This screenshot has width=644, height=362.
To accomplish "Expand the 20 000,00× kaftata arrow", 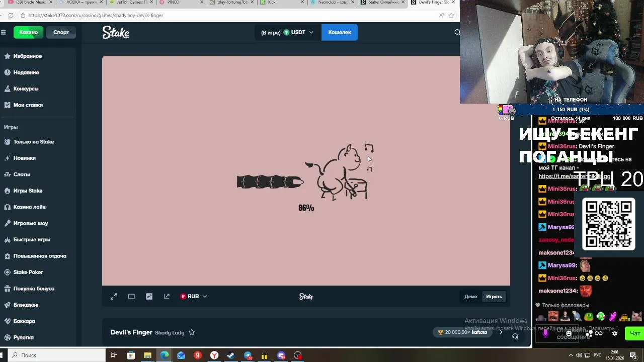I will point(501,332).
